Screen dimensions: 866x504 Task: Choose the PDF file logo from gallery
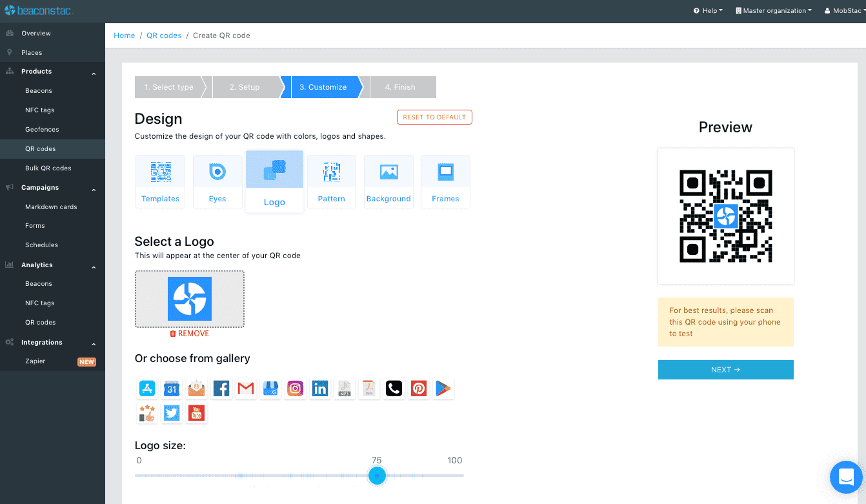(369, 388)
